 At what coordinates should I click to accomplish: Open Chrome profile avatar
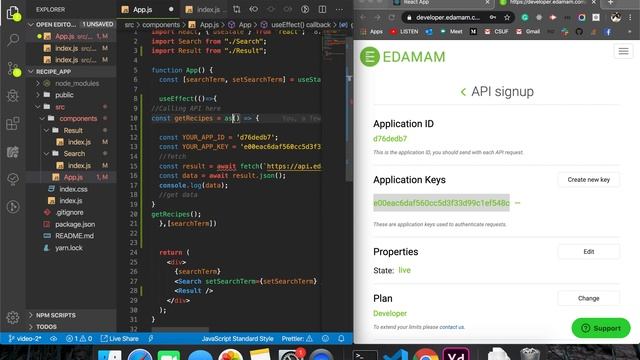616,18
